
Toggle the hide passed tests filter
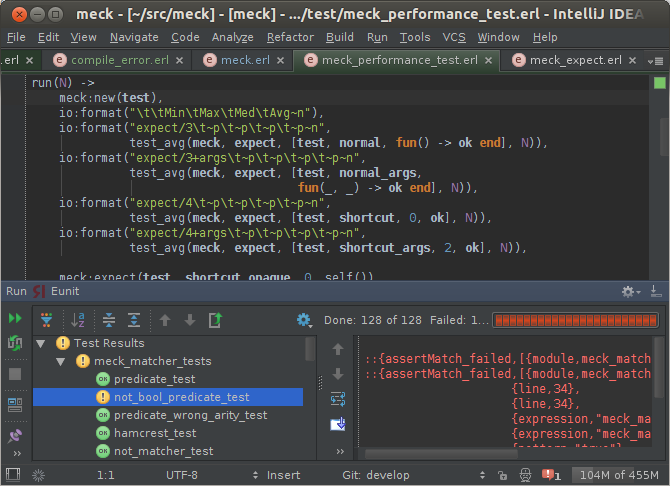(x=47, y=320)
